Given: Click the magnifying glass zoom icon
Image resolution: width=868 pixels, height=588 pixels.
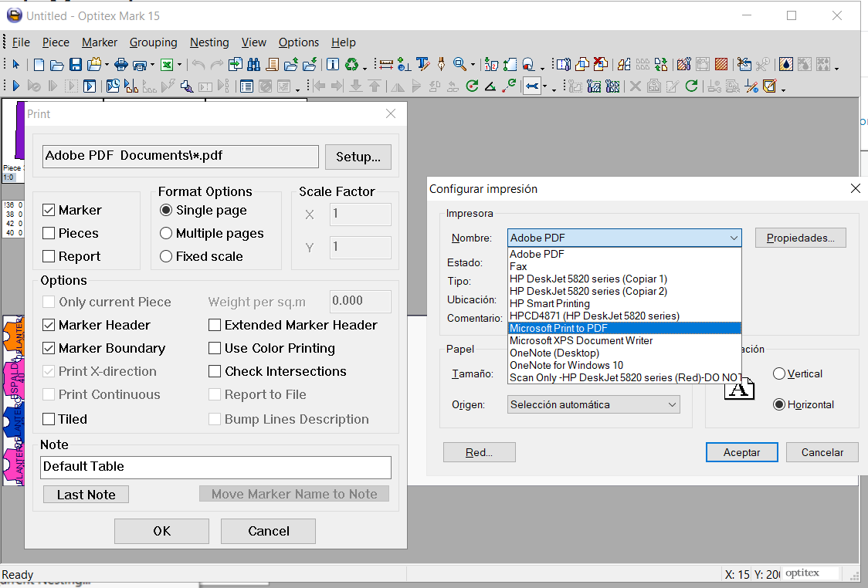Looking at the screenshot, I should click(459, 64).
